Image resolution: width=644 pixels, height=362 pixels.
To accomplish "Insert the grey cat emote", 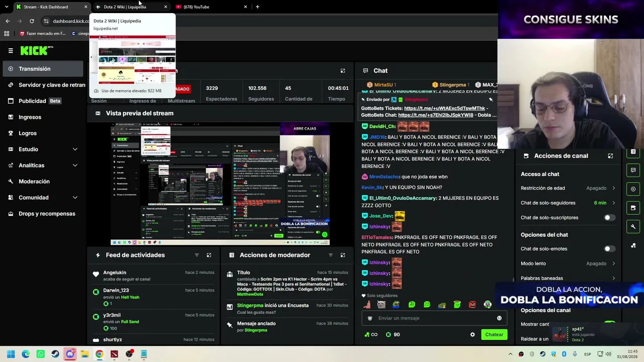I will coord(381,305).
